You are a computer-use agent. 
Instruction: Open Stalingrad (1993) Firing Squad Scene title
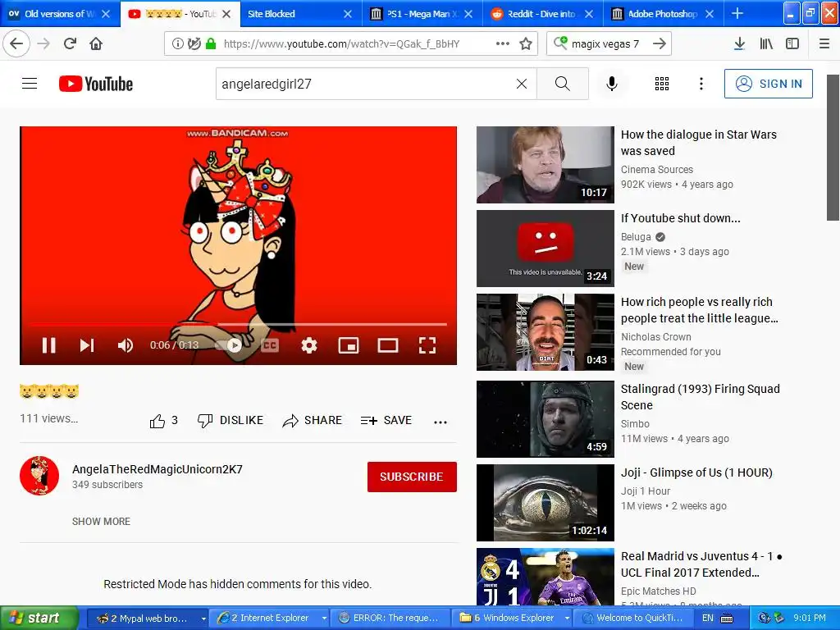pos(701,397)
